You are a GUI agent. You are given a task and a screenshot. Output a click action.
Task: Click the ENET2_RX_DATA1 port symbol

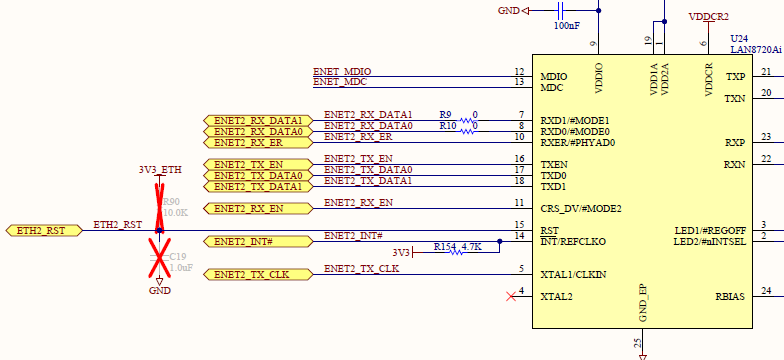[258, 120]
